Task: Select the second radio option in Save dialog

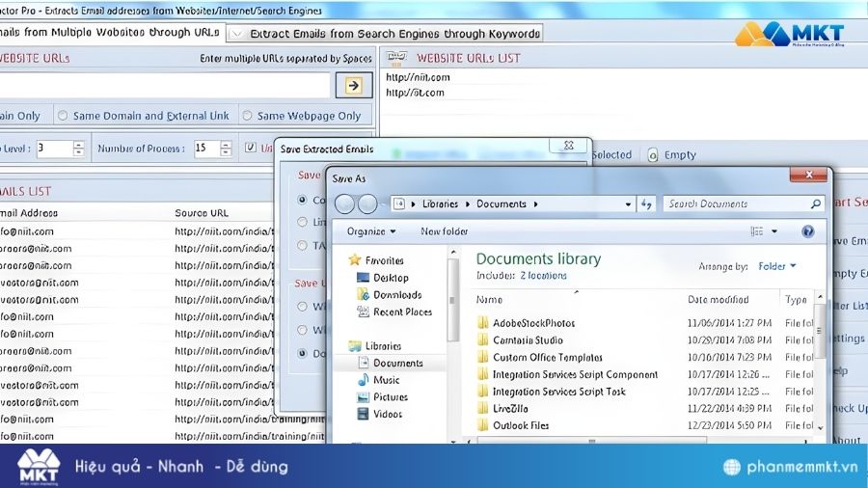Action: point(302,222)
